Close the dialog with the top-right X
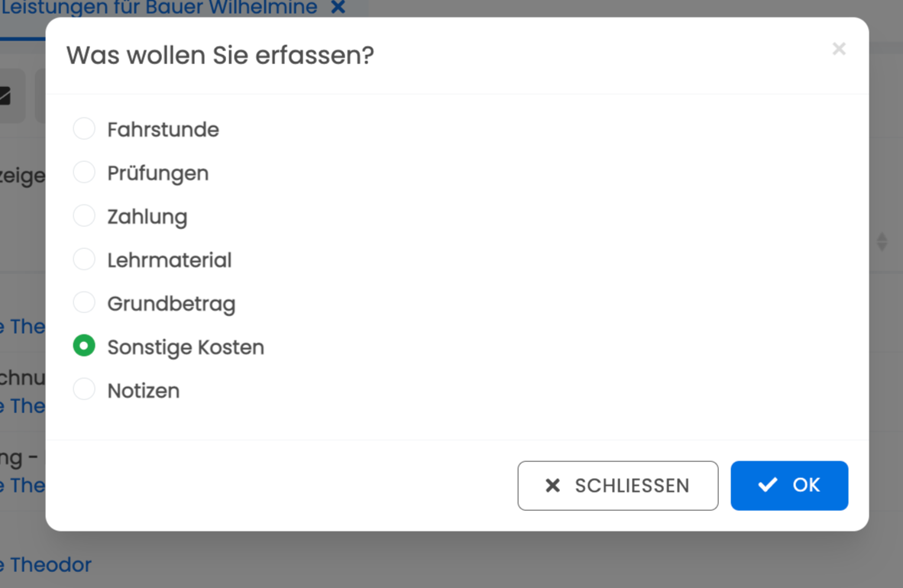The image size is (903, 588). pyautogui.click(x=839, y=49)
